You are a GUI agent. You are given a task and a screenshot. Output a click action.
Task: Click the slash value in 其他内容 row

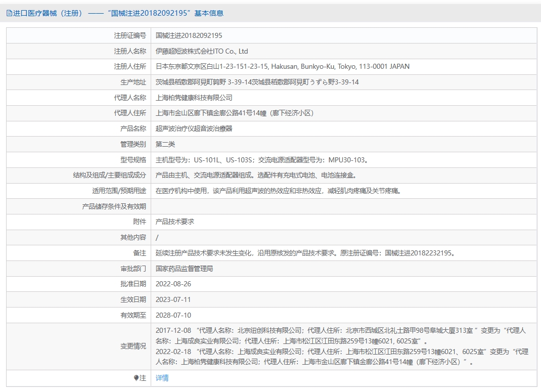(157, 237)
